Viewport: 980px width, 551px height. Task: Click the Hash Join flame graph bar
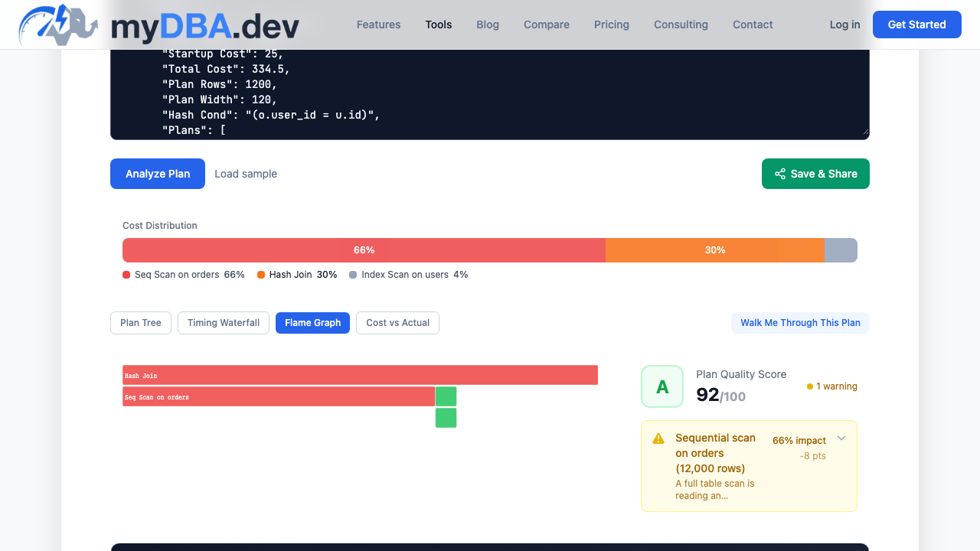(360, 375)
